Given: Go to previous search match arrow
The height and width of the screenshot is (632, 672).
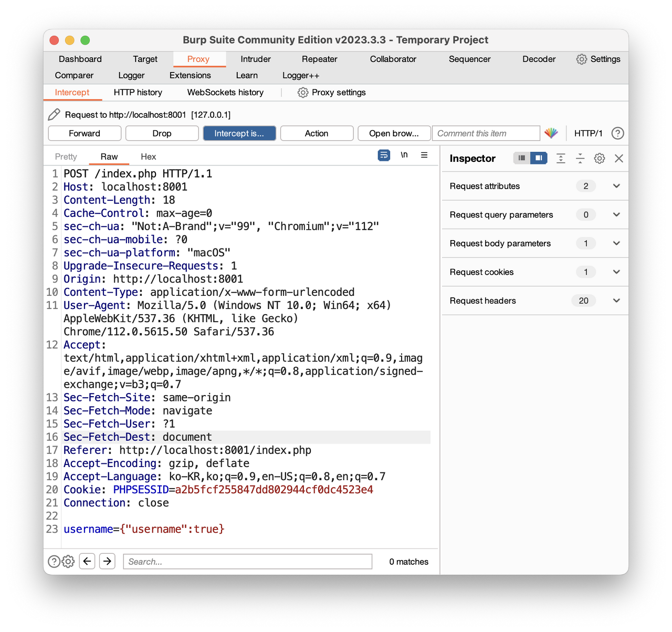Looking at the screenshot, I should (87, 562).
